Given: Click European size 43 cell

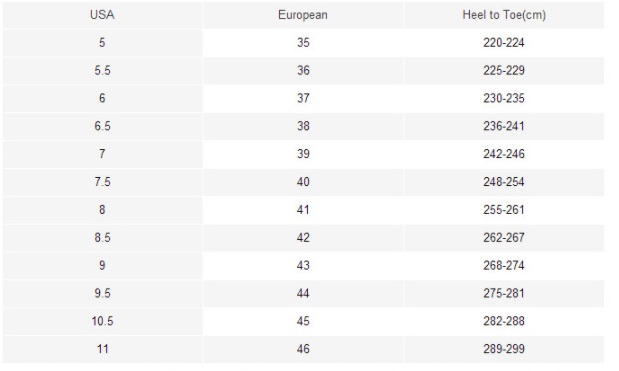Looking at the screenshot, I should pos(303,265).
